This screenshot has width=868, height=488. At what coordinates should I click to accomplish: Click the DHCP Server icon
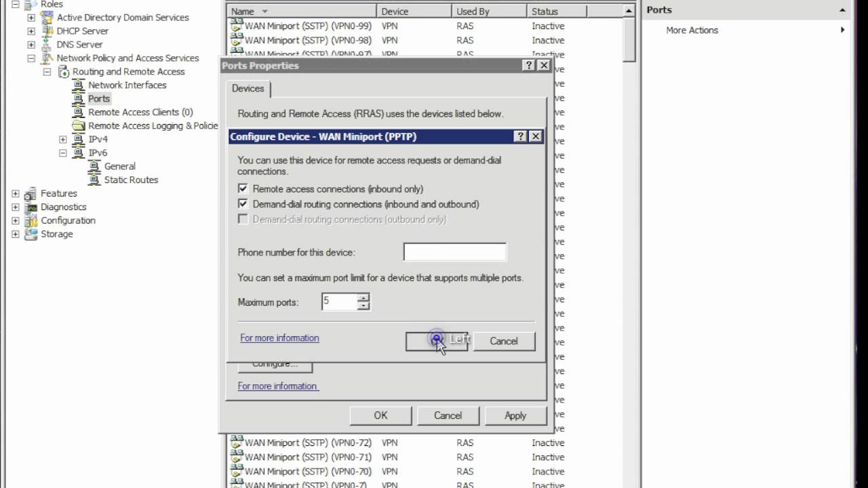(47, 31)
